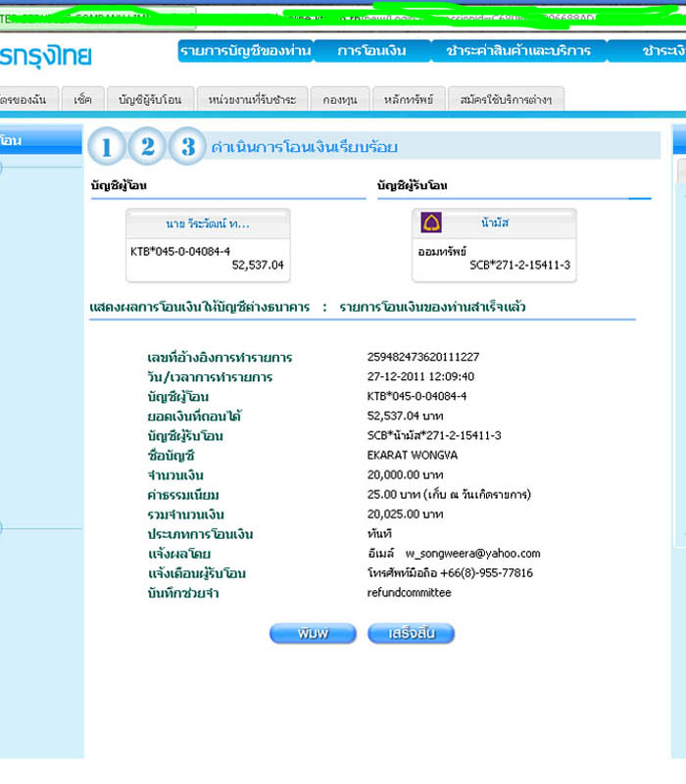Click total value 20,025.00 บาท
This screenshot has height=784, width=686.
405,514
